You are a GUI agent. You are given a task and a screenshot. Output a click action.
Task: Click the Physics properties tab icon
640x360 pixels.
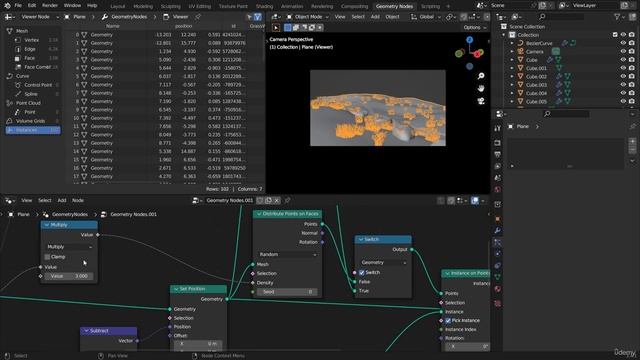click(x=497, y=254)
